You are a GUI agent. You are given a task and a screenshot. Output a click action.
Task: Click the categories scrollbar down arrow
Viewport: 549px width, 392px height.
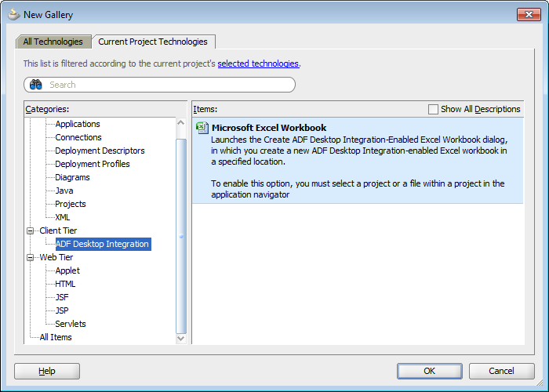click(x=181, y=338)
